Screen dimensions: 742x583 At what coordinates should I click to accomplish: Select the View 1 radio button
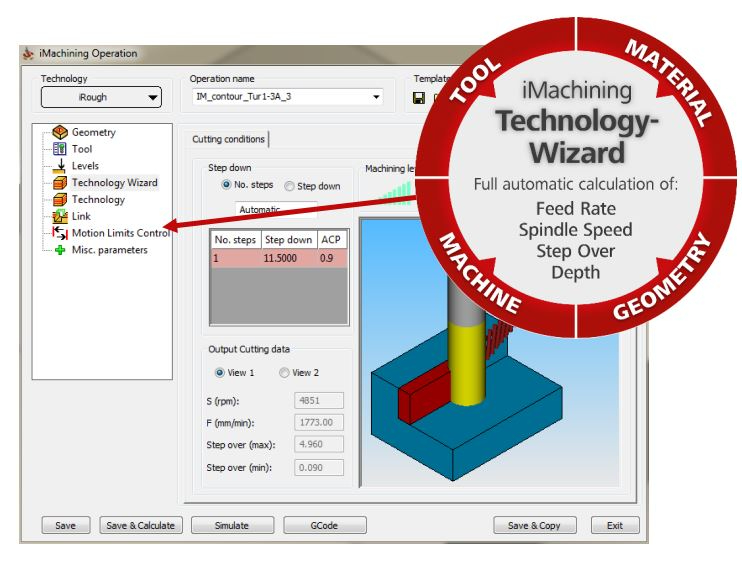click(x=220, y=373)
